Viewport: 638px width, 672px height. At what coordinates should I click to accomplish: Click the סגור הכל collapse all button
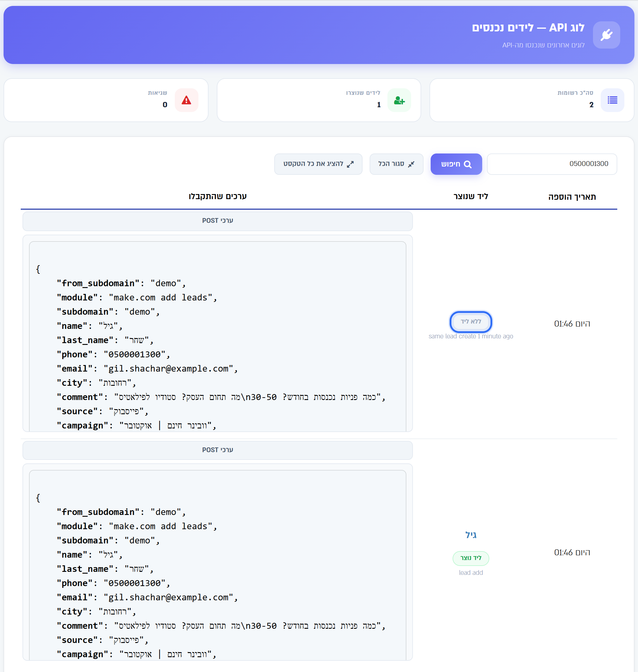tap(396, 164)
